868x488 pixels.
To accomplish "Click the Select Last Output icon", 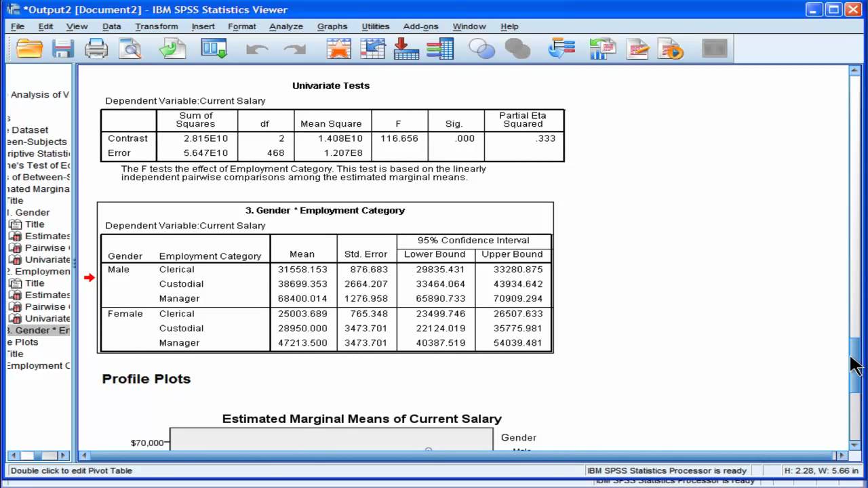I will point(561,49).
